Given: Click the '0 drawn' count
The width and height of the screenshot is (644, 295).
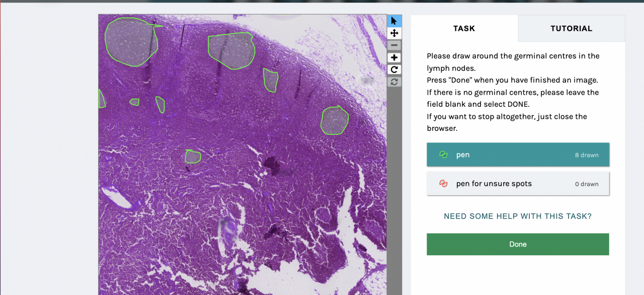Looking at the screenshot, I should pos(587,184).
